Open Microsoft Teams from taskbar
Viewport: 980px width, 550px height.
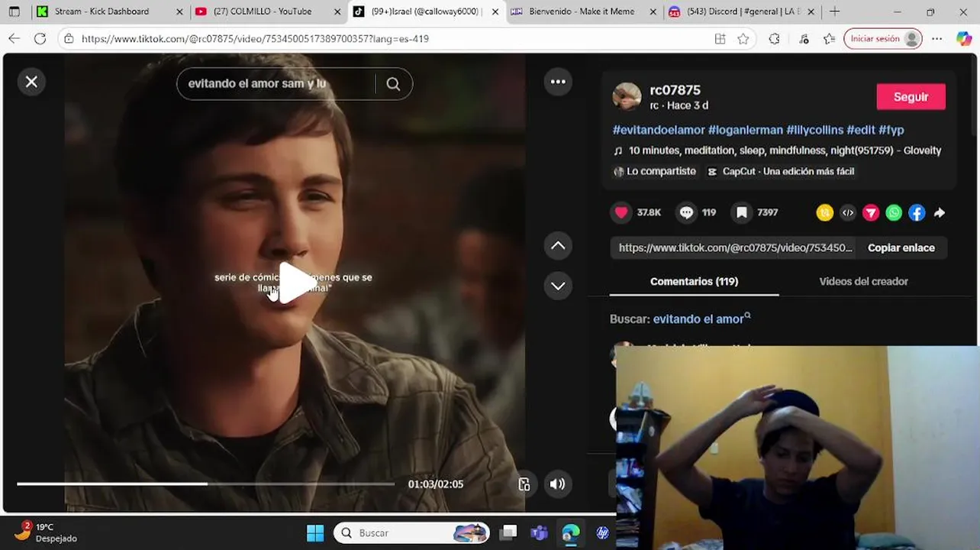pyautogui.click(x=540, y=532)
